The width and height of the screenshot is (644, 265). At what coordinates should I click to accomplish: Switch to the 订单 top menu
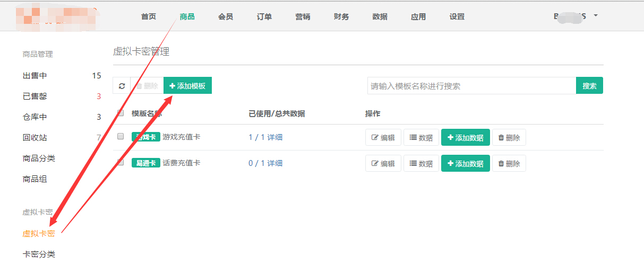pyautogui.click(x=264, y=16)
